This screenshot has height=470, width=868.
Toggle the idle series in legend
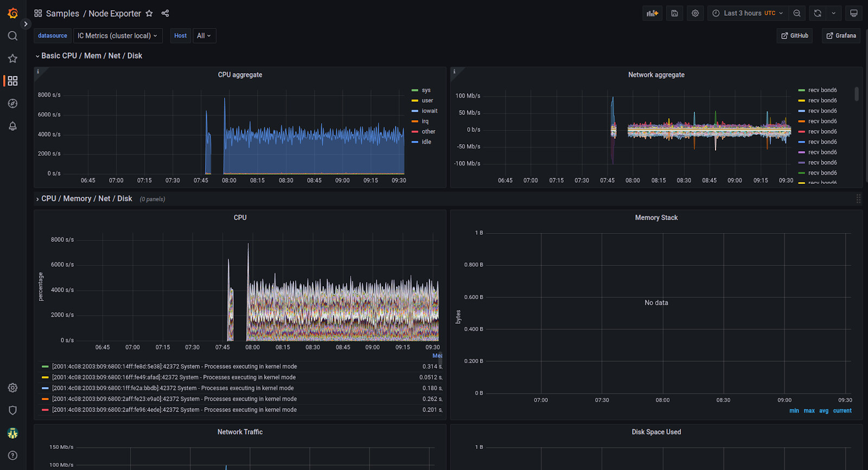(426, 141)
